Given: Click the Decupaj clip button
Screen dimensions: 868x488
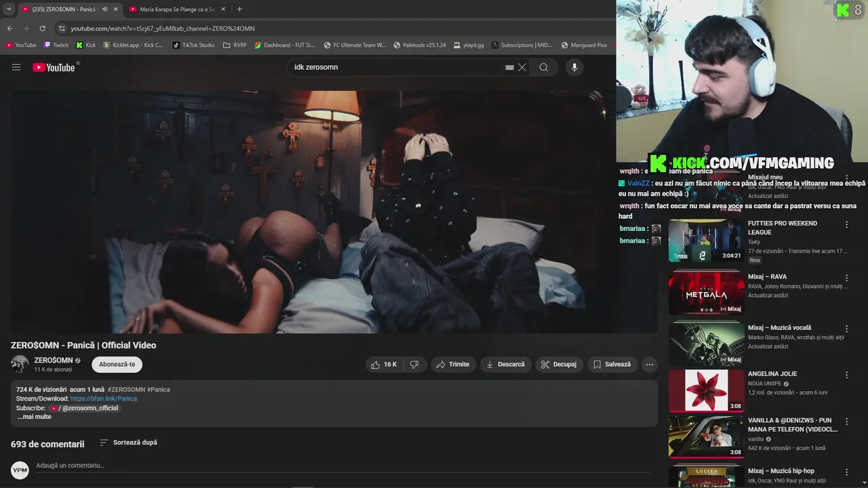Looking at the screenshot, I should pyautogui.click(x=559, y=365).
